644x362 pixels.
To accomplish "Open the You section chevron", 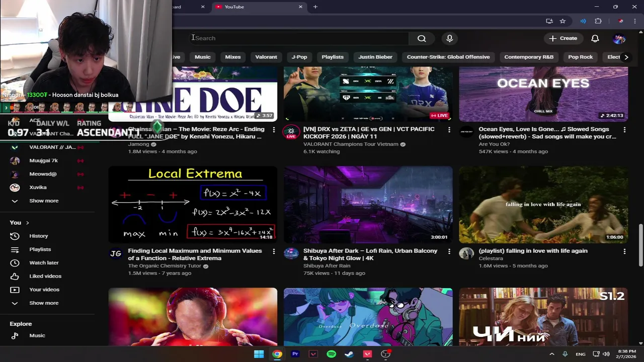I will pos(27,223).
